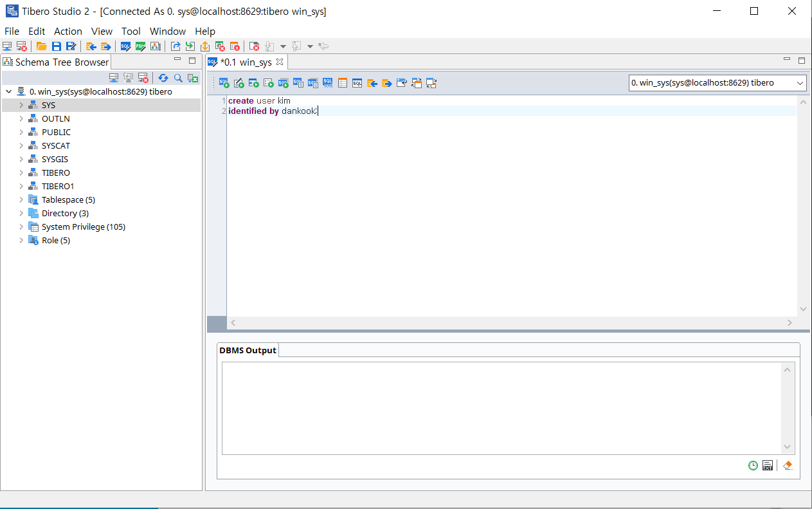Select the TIBERO1 schema item

(58, 186)
